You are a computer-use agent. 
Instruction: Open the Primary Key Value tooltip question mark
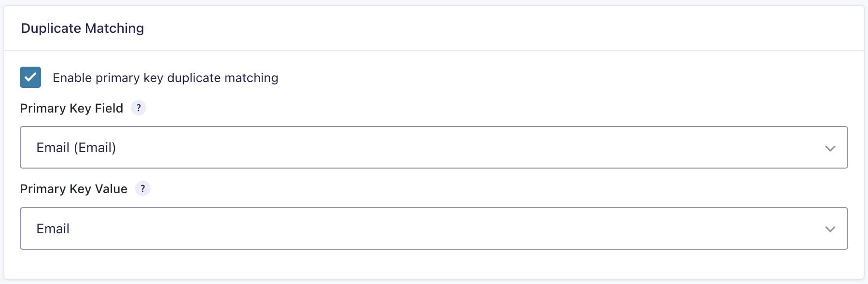pos(143,189)
